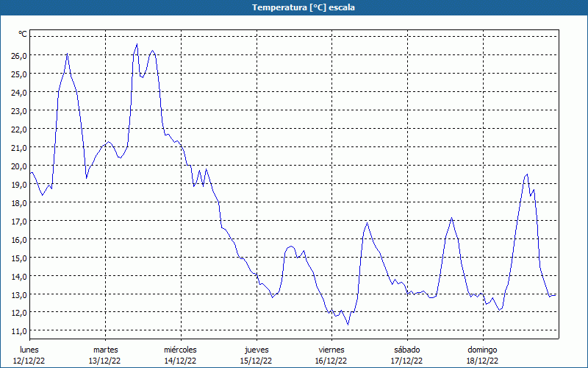Select the 15,0 axis value

tap(18, 258)
